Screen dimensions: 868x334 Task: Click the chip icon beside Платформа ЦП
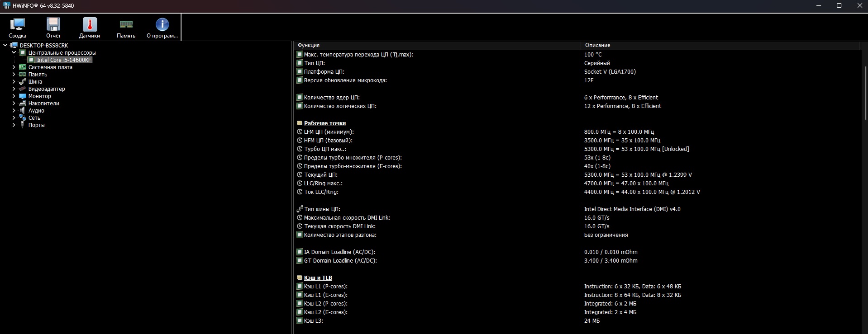click(300, 71)
